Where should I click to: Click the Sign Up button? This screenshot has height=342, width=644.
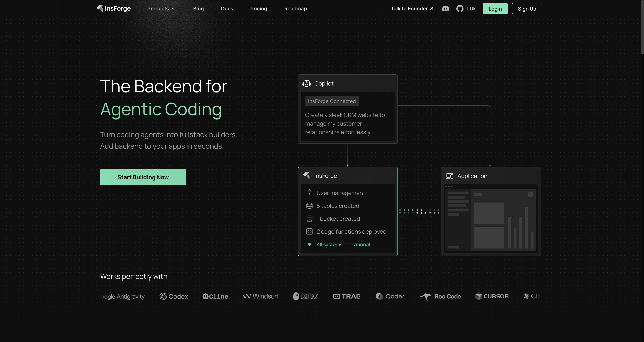coord(527,9)
